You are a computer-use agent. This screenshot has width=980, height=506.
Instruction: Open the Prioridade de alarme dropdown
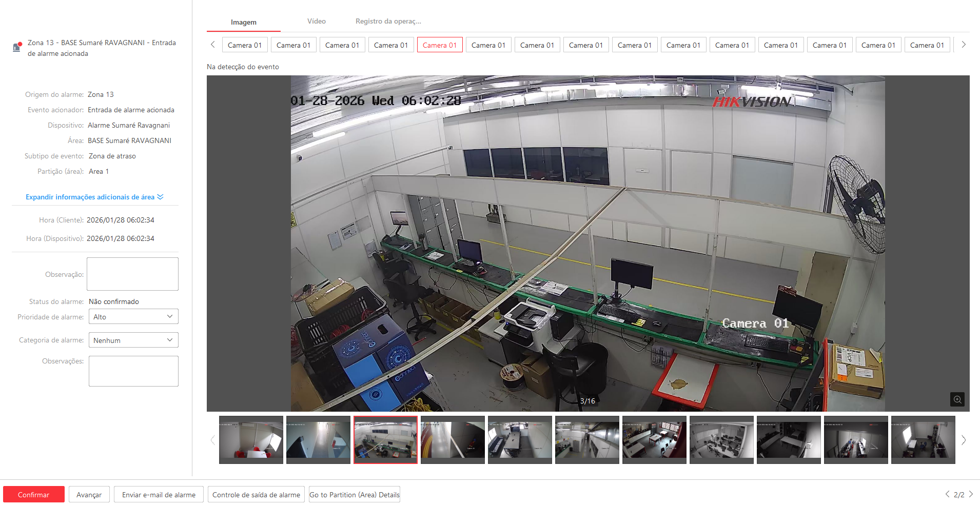(x=133, y=317)
